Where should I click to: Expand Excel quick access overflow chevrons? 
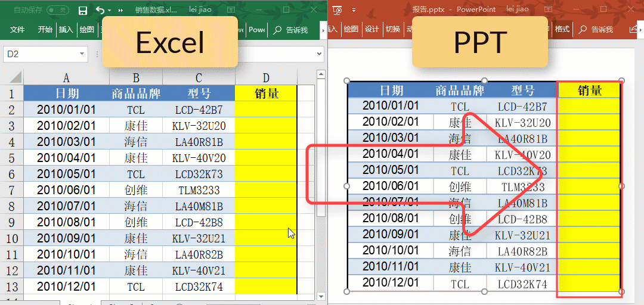(120, 10)
